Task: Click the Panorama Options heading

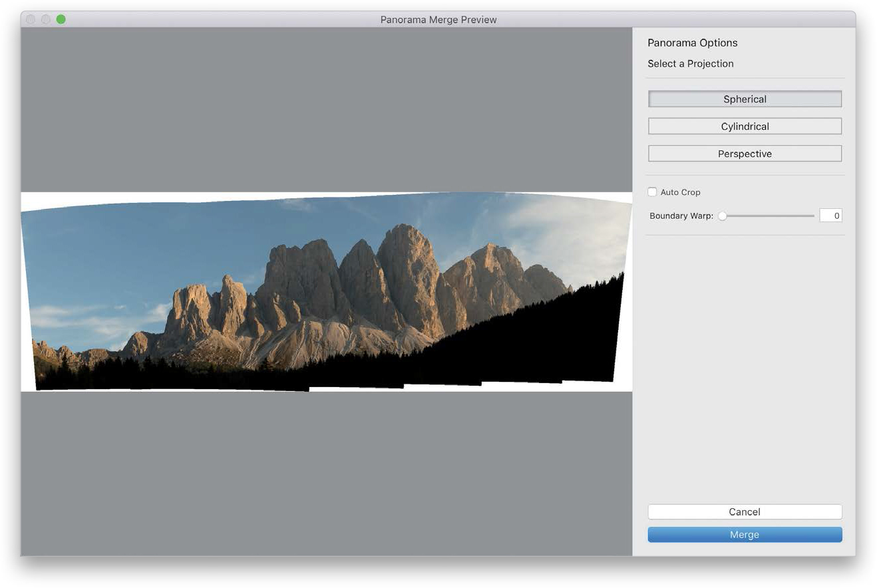Action: click(x=692, y=43)
